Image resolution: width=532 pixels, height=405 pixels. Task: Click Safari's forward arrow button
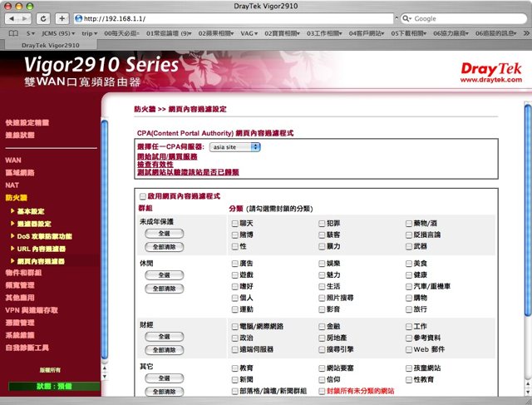[25, 18]
